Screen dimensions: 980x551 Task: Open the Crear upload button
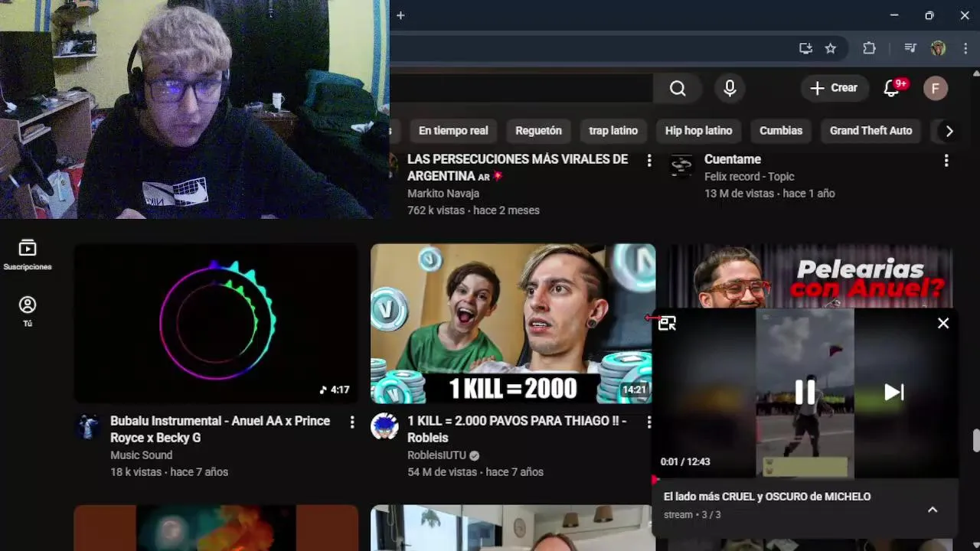pyautogui.click(x=835, y=88)
